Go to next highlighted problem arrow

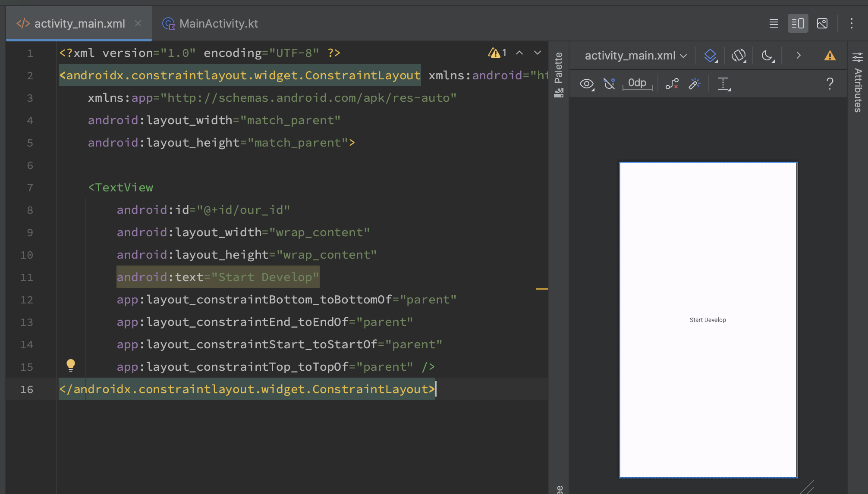pyautogui.click(x=538, y=53)
